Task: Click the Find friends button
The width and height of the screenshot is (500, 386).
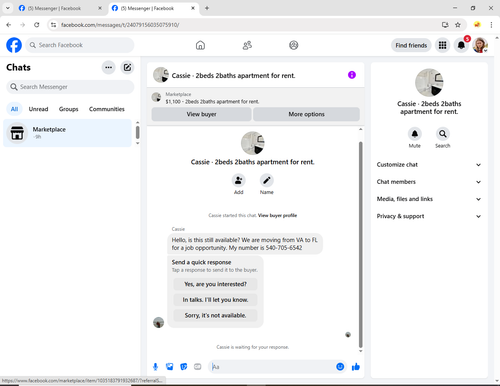Action: point(411,45)
